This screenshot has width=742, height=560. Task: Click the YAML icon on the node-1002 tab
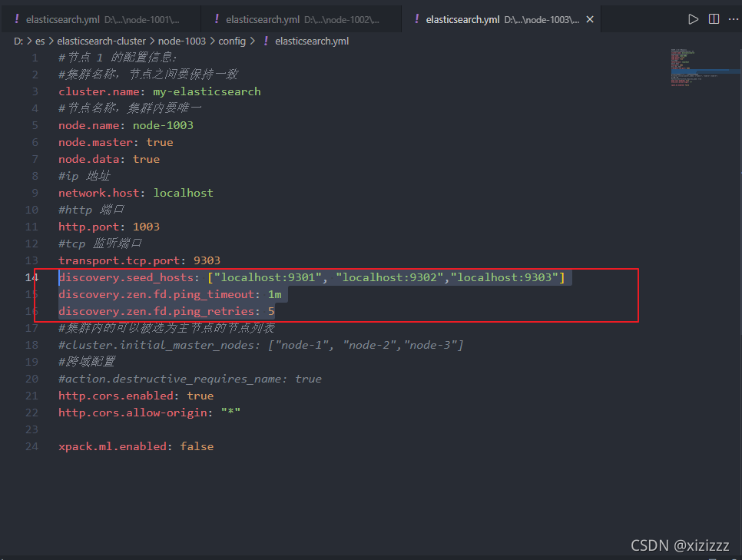217,19
